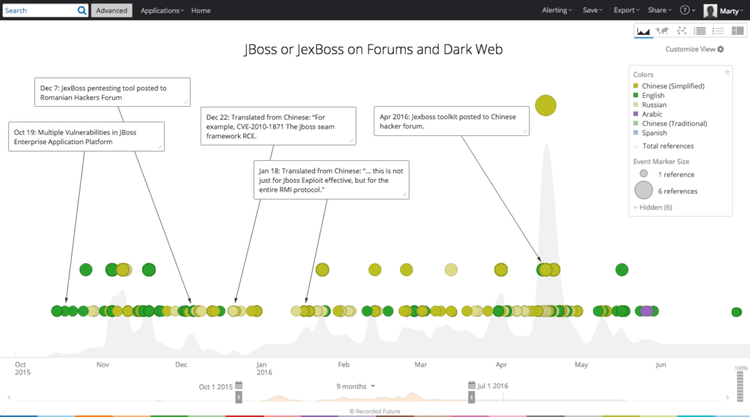This screenshot has width=750, height=417.
Task: Switch to the table list view
Action: coord(699,32)
